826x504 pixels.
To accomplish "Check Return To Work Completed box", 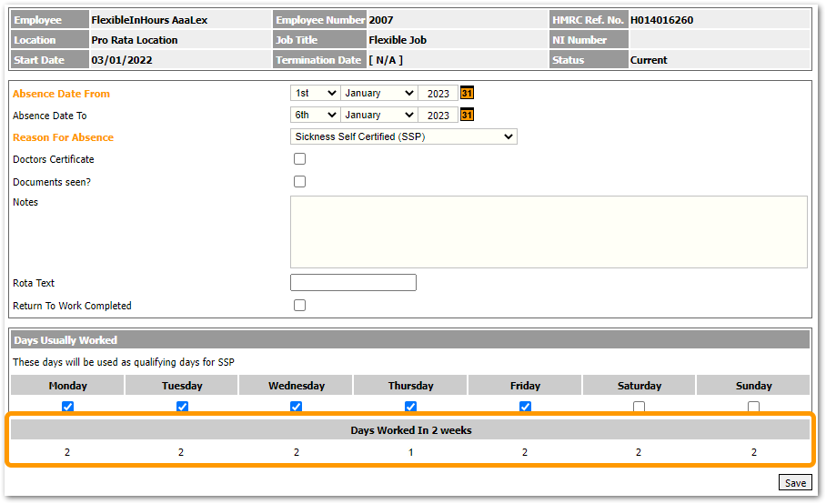I will pos(299,306).
